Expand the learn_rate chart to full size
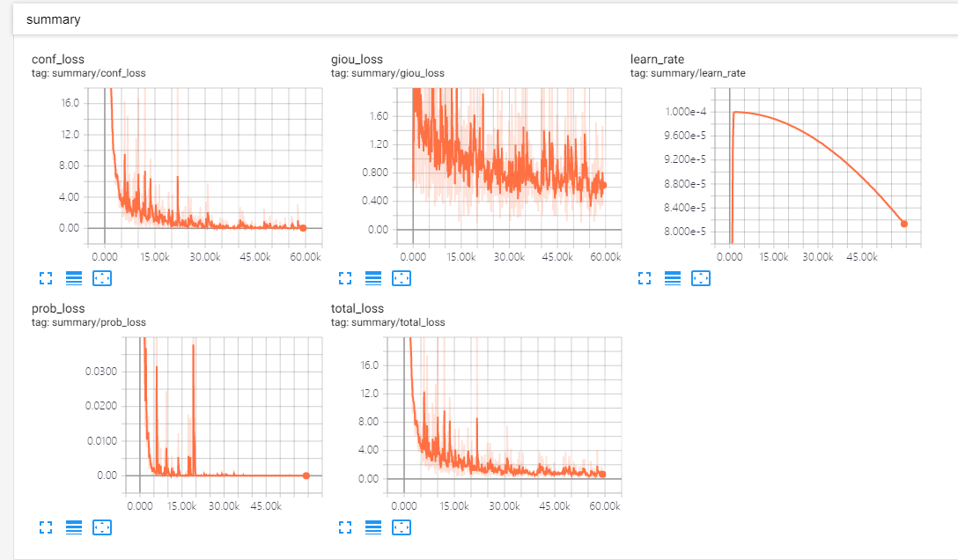Viewport: 958px width, 560px height. (x=645, y=278)
